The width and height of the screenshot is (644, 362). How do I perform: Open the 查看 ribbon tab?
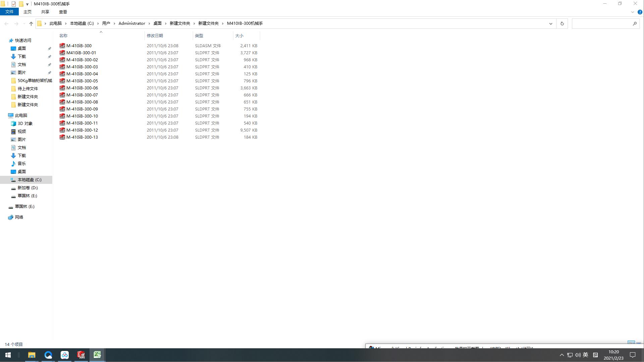[63, 12]
